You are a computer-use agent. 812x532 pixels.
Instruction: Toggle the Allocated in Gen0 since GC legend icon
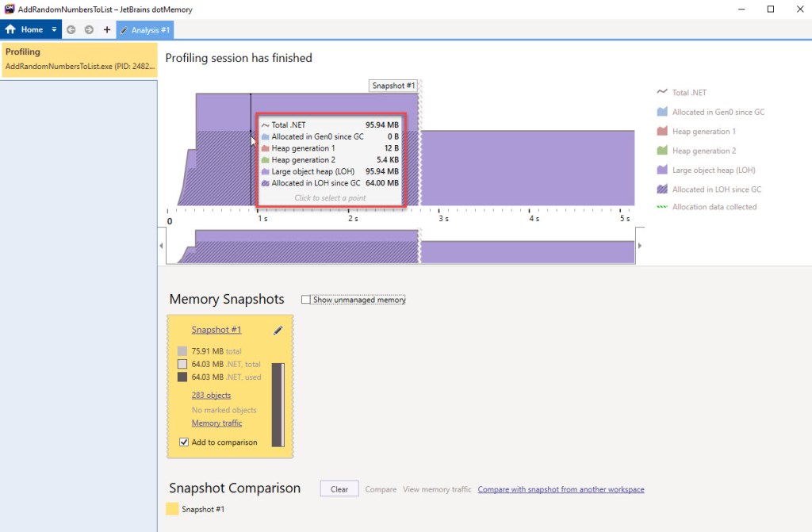click(662, 113)
